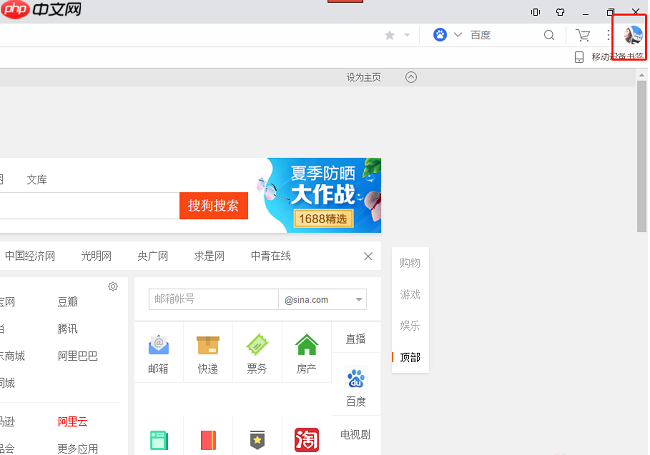Click the Taobao 淘 icon
This screenshot has height=455, width=650.
pos(306,440)
